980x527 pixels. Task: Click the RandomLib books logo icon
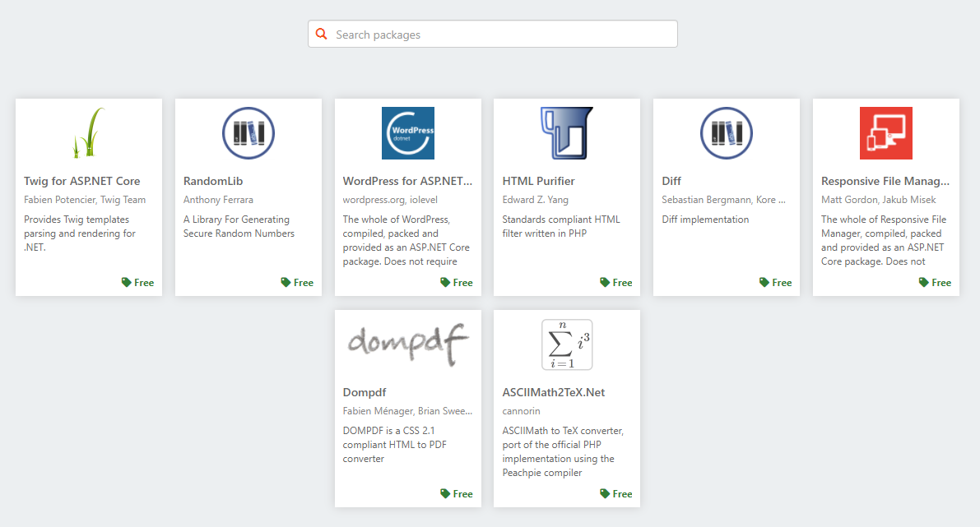click(x=248, y=133)
